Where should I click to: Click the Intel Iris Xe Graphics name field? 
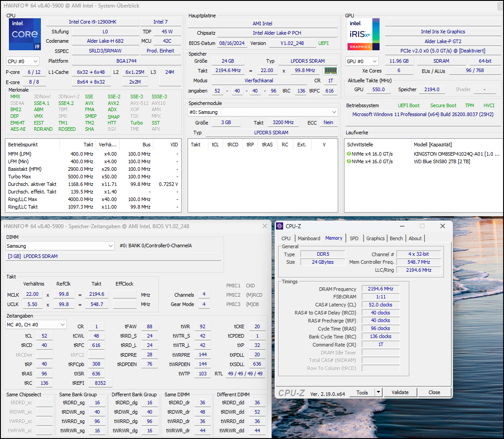click(443, 32)
